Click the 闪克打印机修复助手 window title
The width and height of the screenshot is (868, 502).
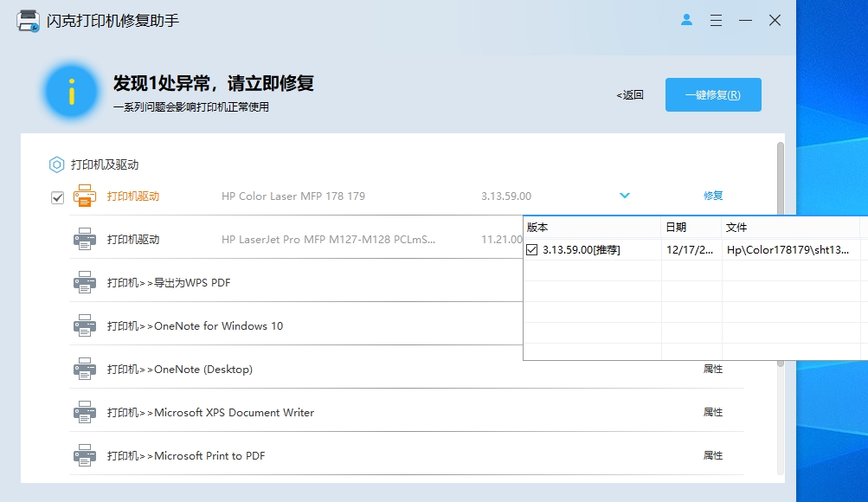(x=113, y=21)
